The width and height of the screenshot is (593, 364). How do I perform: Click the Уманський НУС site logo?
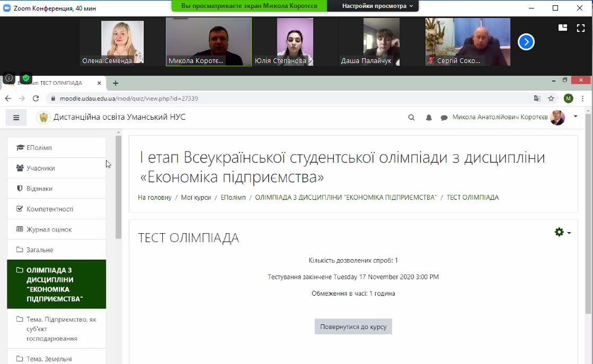coord(43,118)
